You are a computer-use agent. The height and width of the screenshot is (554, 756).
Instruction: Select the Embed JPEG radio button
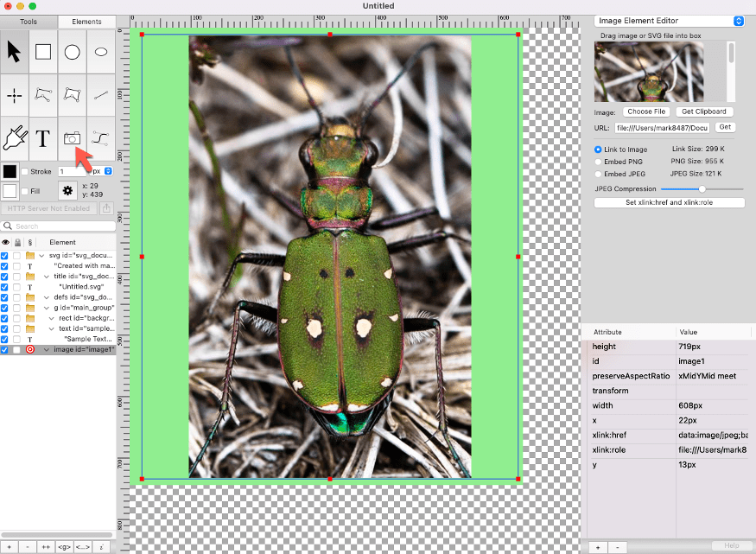tap(598, 174)
